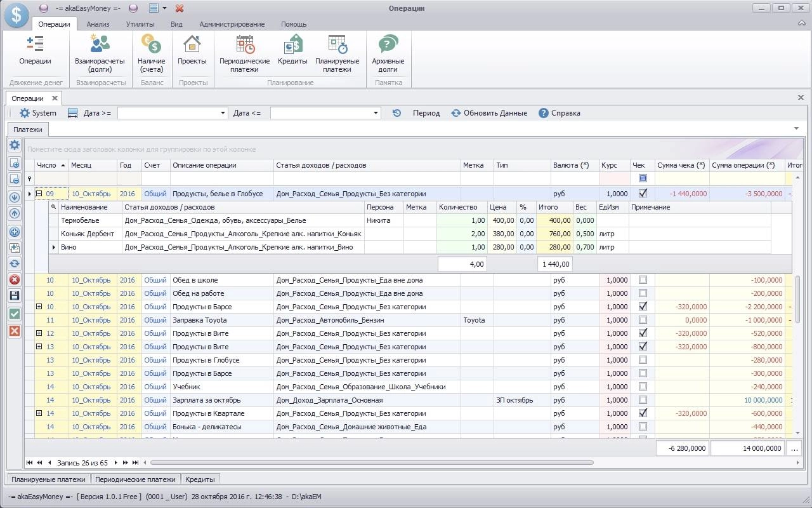Sort by the Число column header
812x508 pixels.
click(x=51, y=165)
